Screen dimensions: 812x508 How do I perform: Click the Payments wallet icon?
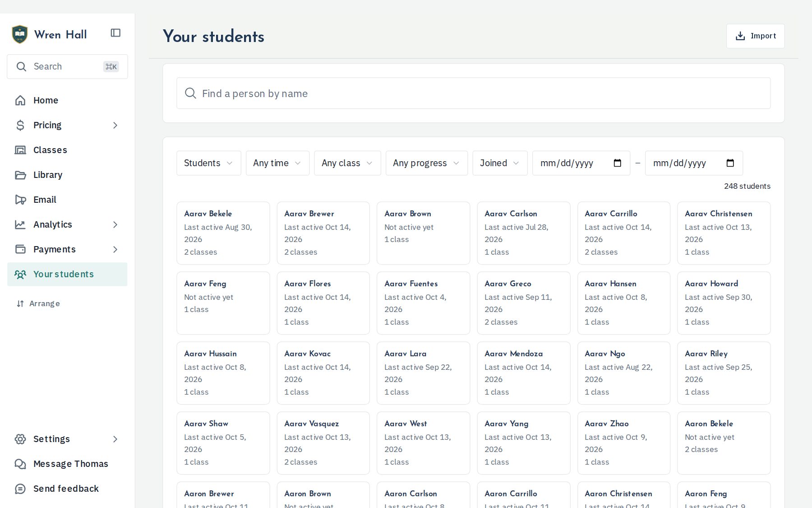click(x=20, y=249)
